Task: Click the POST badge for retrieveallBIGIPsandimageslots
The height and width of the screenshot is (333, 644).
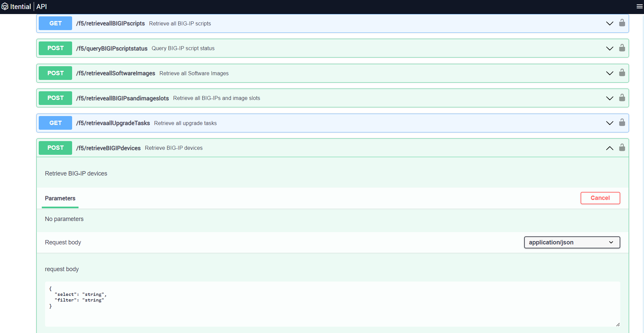Action: 55,98
